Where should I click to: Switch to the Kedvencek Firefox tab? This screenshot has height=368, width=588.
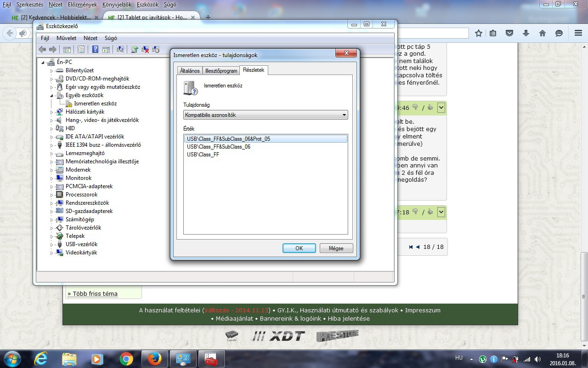(x=55, y=17)
